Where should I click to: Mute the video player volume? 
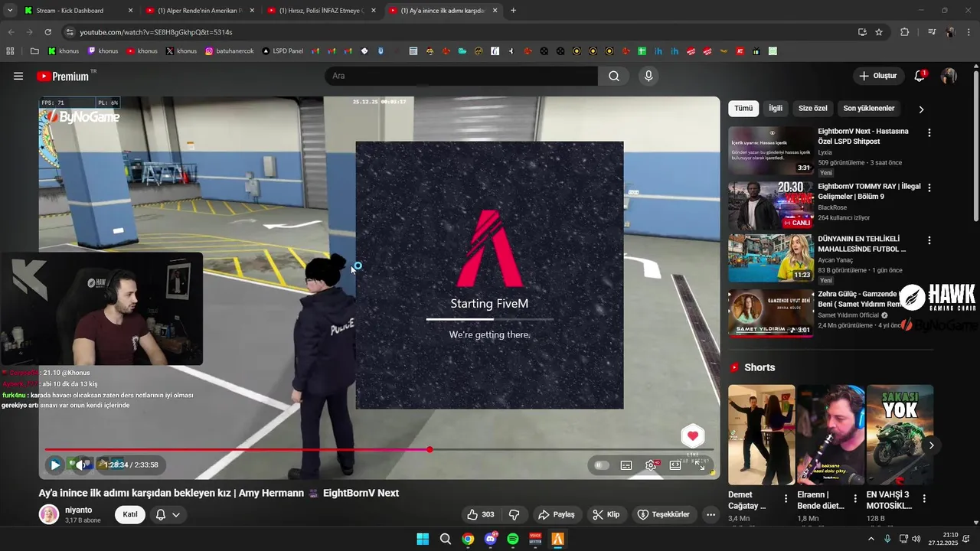coord(81,465)
